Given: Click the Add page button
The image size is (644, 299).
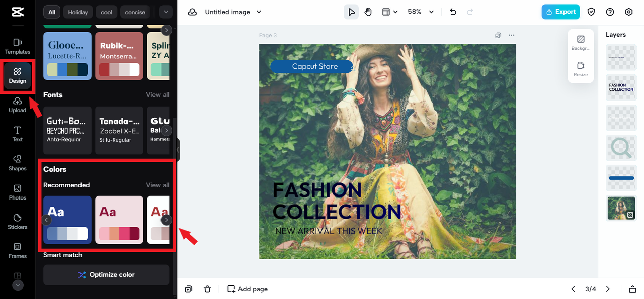Looking at the screenshot, I should [x=248, y=289].
